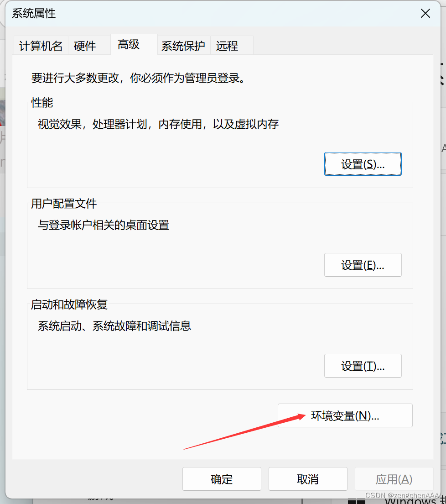Click text 系统启动、系统故障和调试信息

tap(114, 326)
